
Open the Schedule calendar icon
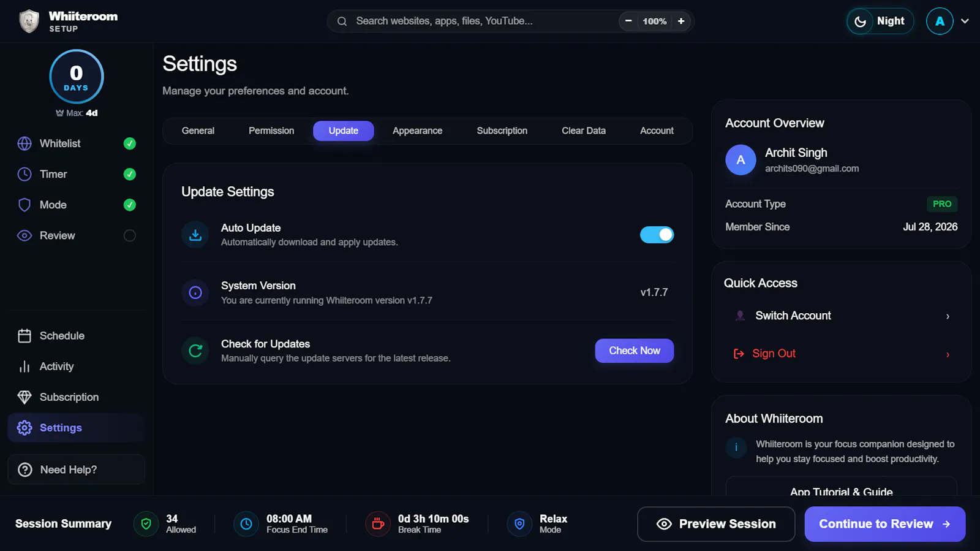(x=24, y=336)
